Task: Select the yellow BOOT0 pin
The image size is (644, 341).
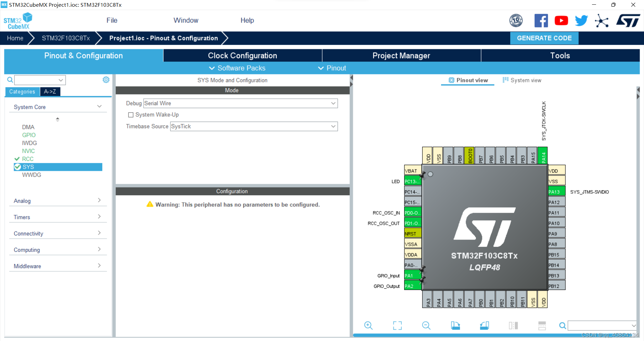Action: [x=469, y=156]
